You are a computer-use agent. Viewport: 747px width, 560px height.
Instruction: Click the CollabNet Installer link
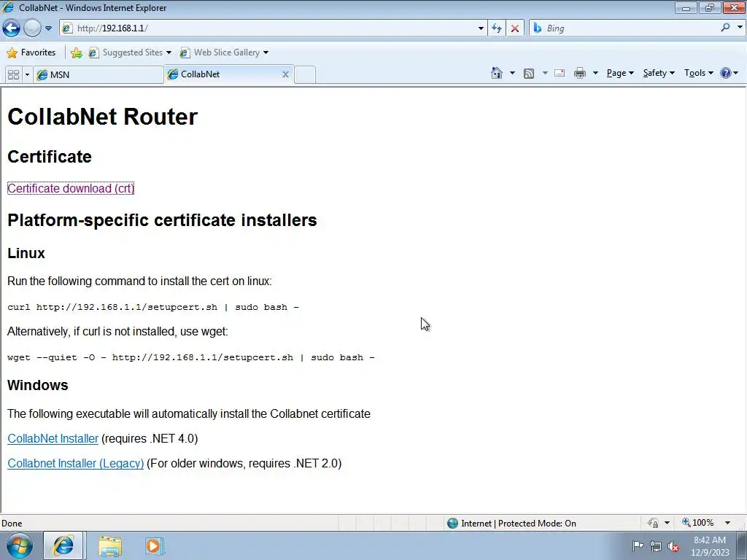click(53, 438)
